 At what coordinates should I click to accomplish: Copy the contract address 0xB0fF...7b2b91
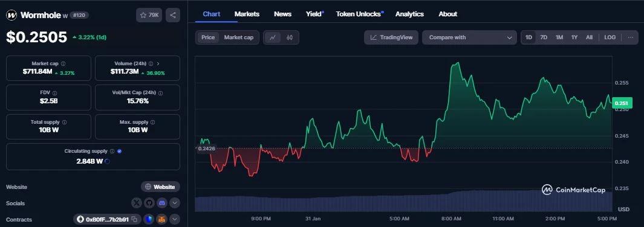[134, 220]
